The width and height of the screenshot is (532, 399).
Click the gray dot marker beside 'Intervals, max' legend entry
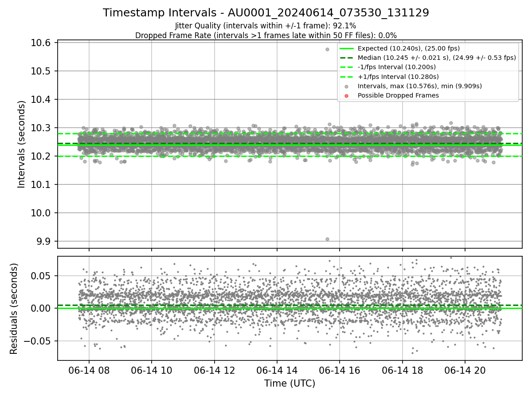346,86
